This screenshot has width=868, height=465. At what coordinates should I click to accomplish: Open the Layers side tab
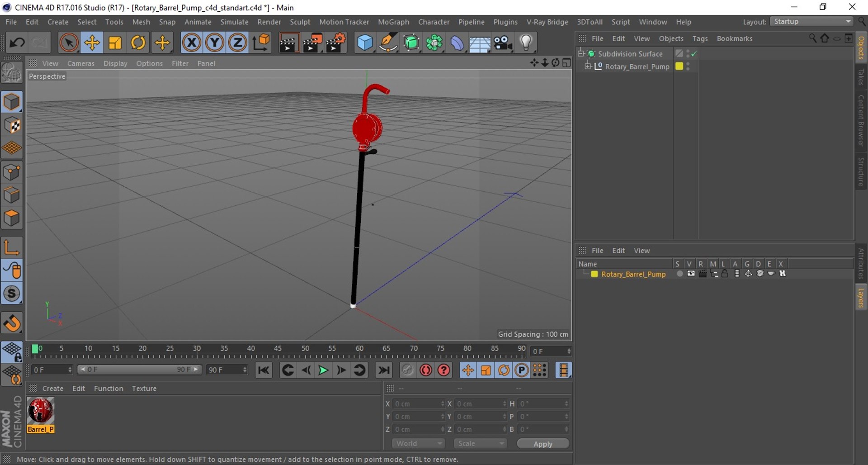tap(861, 298)
